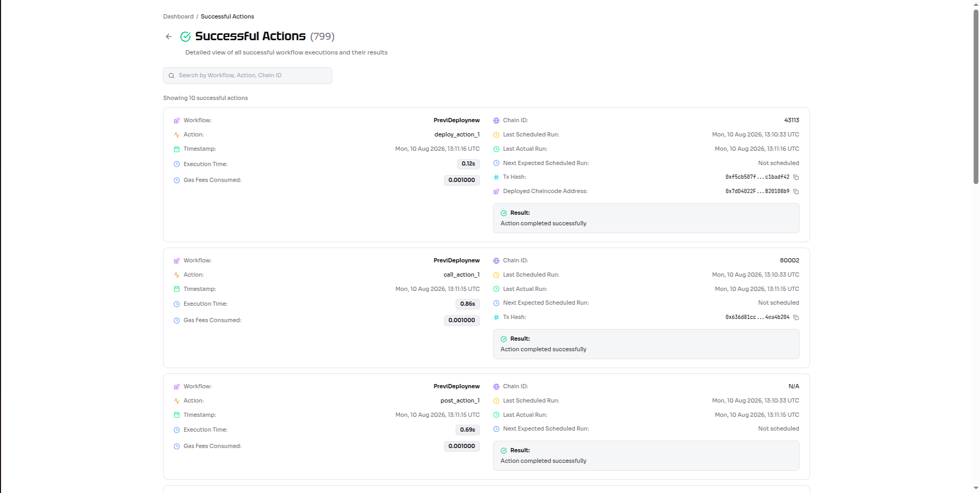The image size is (980, 493).
Task: Copy deployed address 0x7d04022F...B20108b9
Action: click(796, 191)
